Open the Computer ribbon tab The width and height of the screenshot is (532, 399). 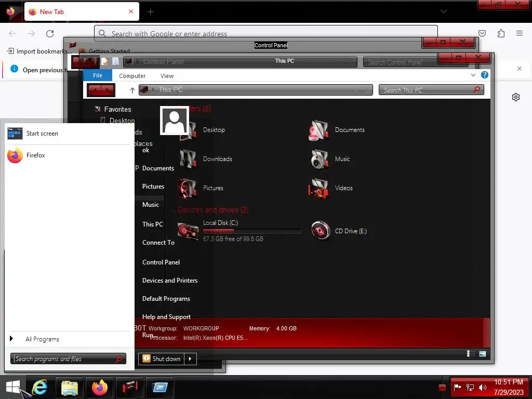[132, 76]
